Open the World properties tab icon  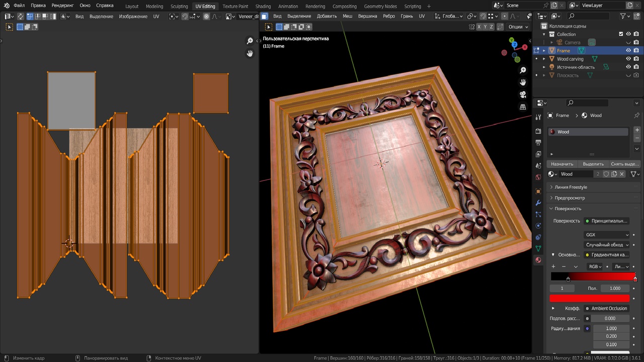[x=538, y=177]
